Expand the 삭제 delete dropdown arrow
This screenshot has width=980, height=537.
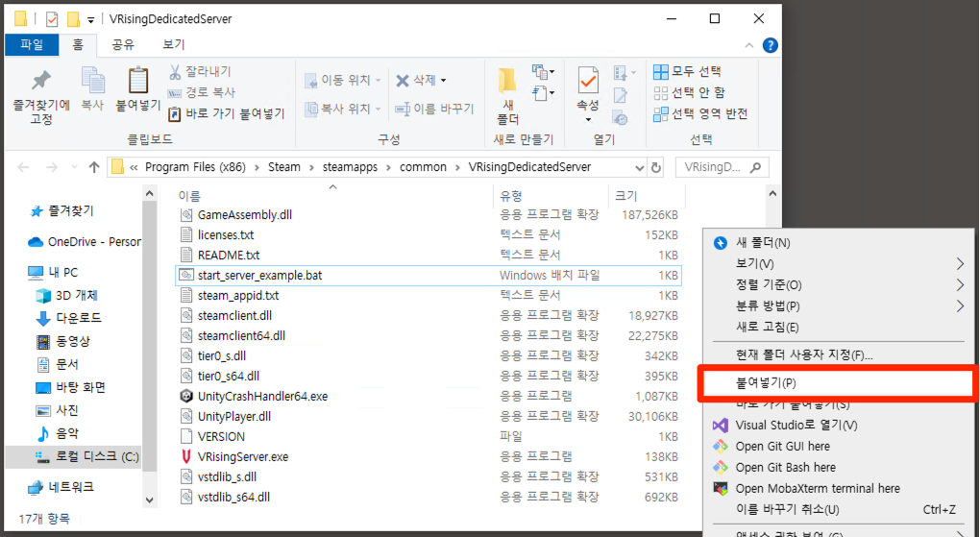coord(444,80)
